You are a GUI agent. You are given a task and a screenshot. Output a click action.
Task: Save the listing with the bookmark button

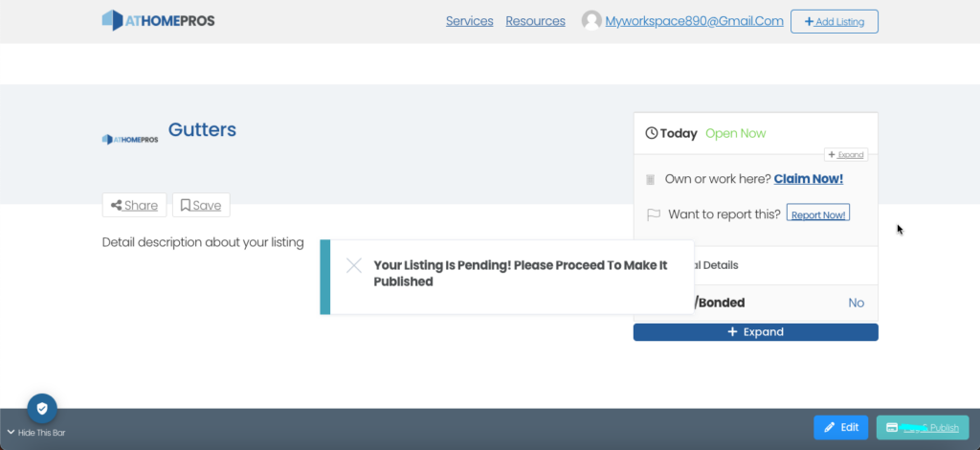pos(201,205)
